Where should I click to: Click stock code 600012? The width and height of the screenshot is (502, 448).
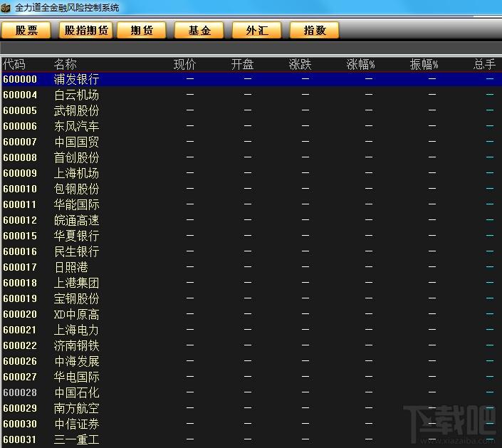click(20, 220)
